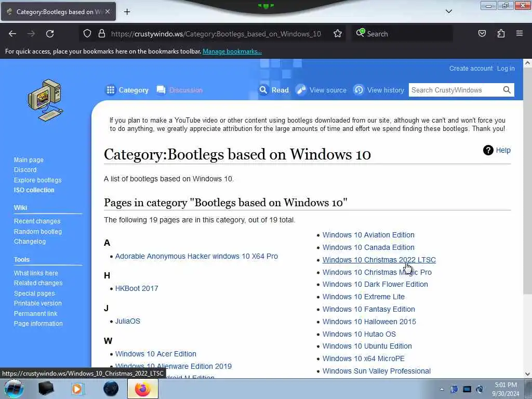Open Windows 10 Aviation Edition
This screenshot has height=399, width=532.
pos(368,235)
